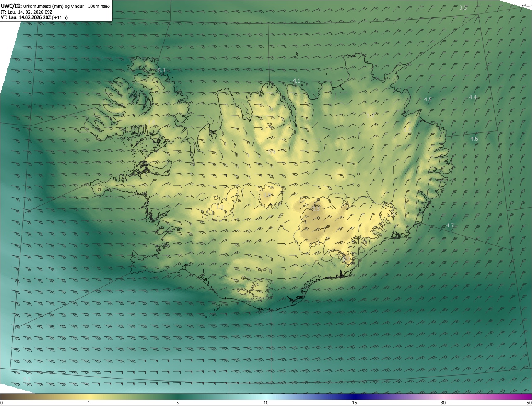The height and width of the screenshot is (406, 532).
Task: Click the '4.4' value label
Action: [x=473, y=97]
